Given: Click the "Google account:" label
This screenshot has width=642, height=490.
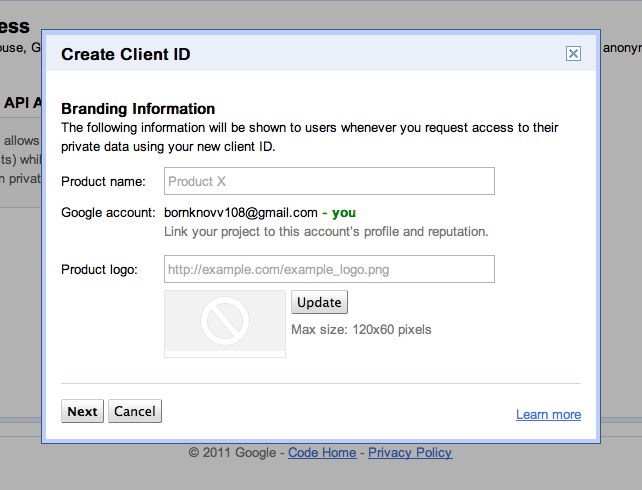Looking at the screenshot, I should click(108, 212).
